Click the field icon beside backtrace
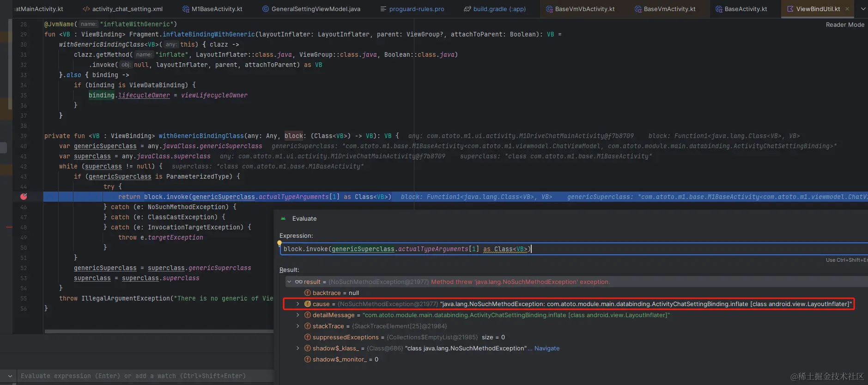Image resolution: width=868 pixels, height=385 pixels. click(x=308, y=293)
